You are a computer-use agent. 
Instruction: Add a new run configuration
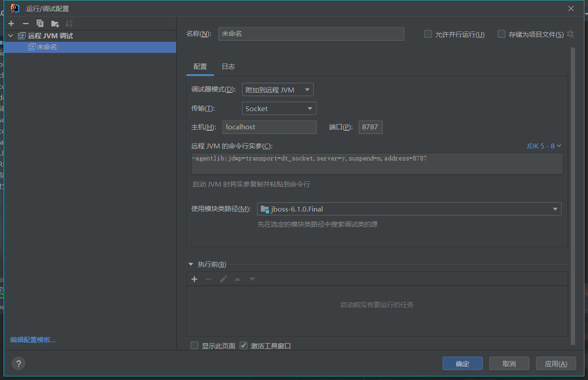coord(11,23)
